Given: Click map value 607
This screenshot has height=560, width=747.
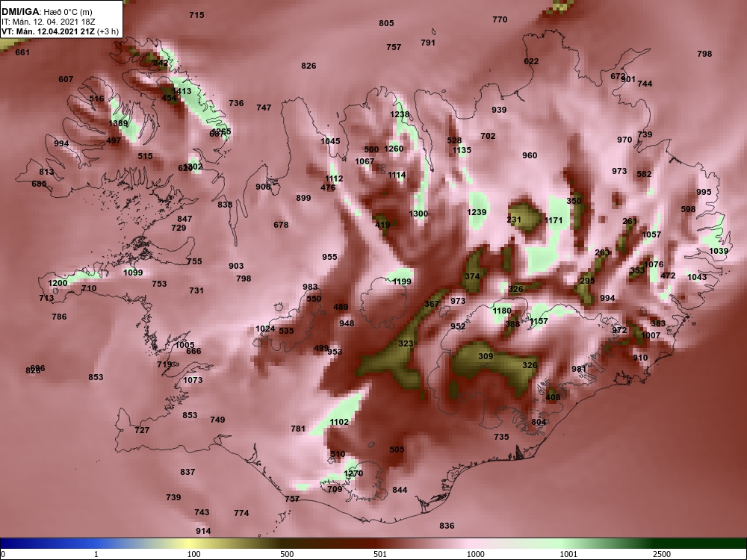Looking at the screenshot, I should click(66, 79).
